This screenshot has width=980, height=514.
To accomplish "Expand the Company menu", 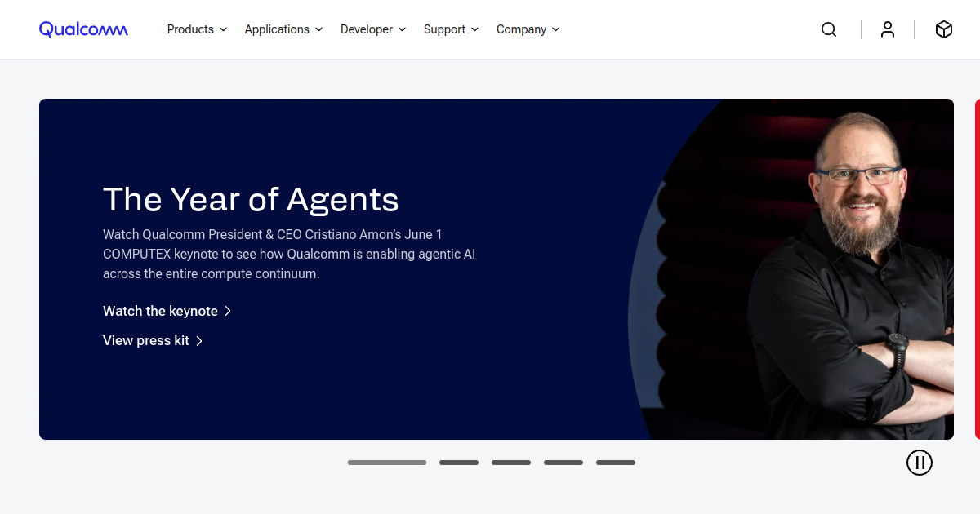I will (528, 29).
